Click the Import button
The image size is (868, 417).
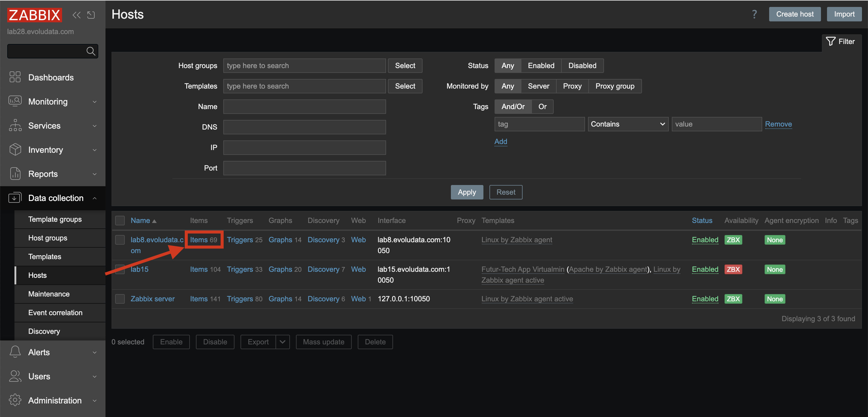(844, 14)
